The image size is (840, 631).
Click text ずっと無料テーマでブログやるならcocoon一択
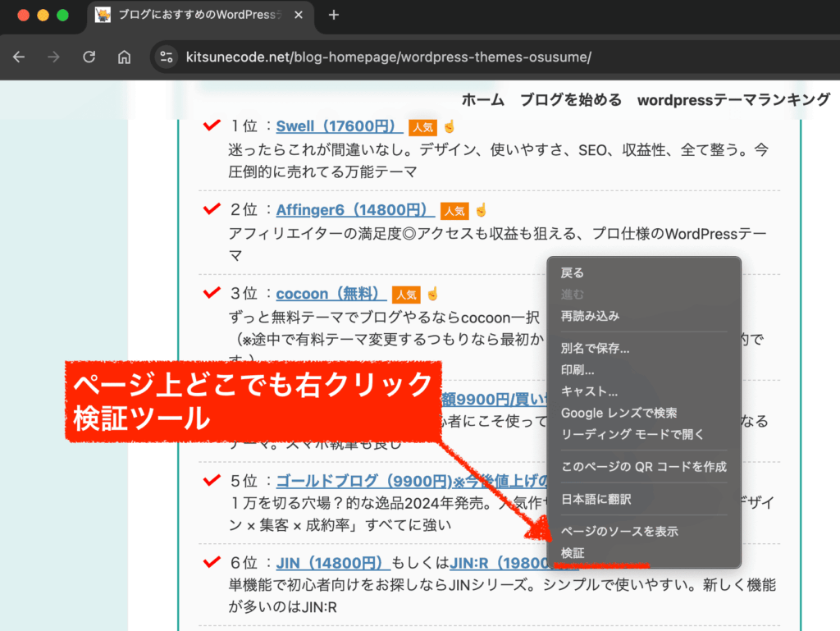point(384,318)
